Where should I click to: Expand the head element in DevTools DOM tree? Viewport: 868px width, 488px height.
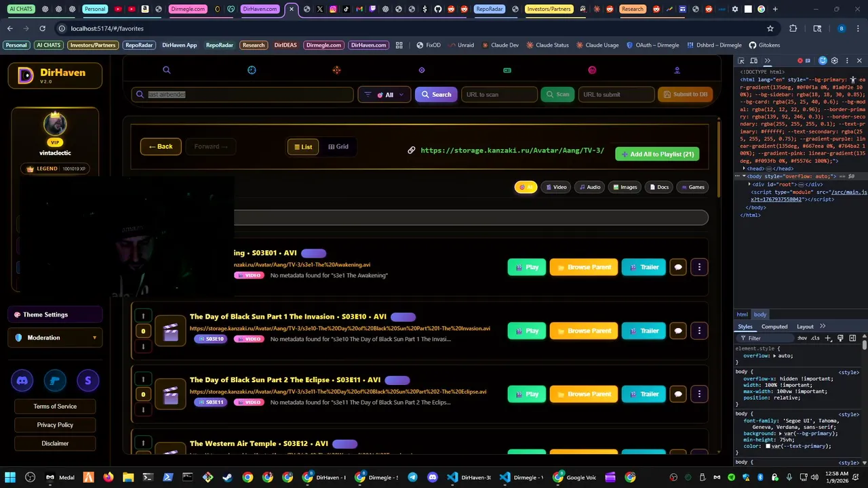click(x=745, y=168)
